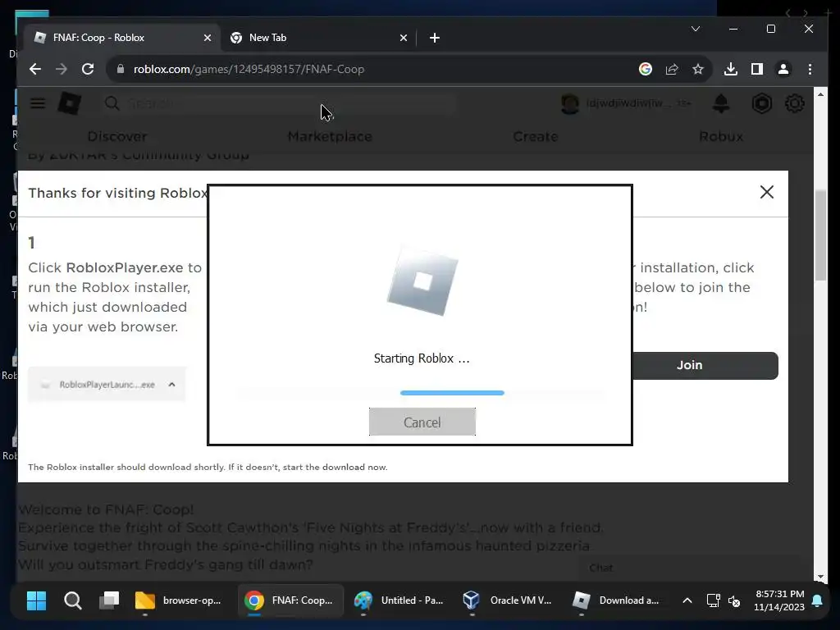The image size is (840, 630).
Task: Click the Join button
Action: click(x=705, y=365)
